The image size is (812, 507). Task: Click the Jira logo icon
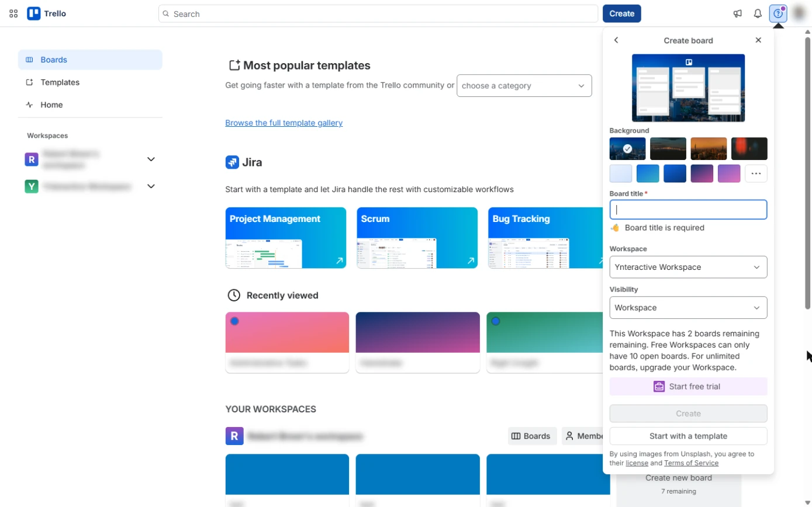232,162
